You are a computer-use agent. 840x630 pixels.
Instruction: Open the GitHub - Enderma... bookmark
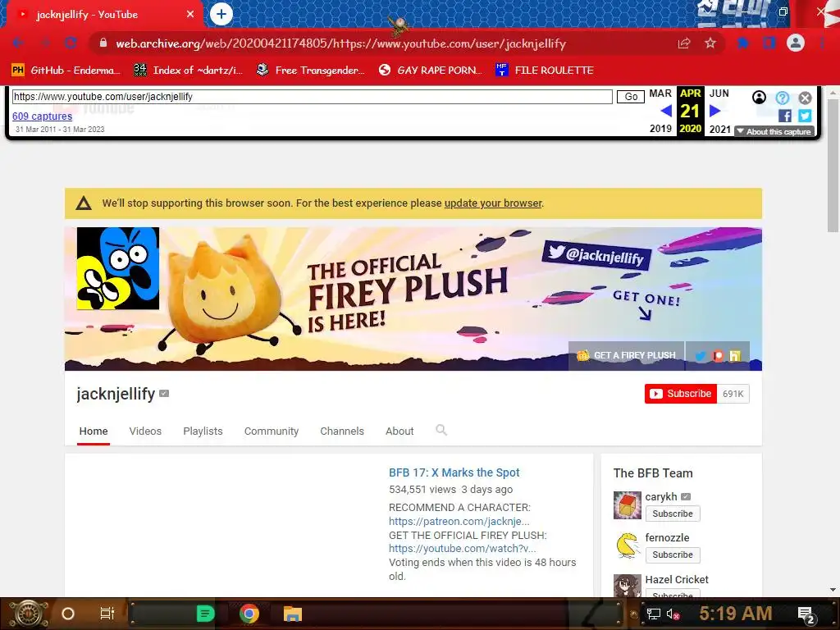(x=64, y=71)
